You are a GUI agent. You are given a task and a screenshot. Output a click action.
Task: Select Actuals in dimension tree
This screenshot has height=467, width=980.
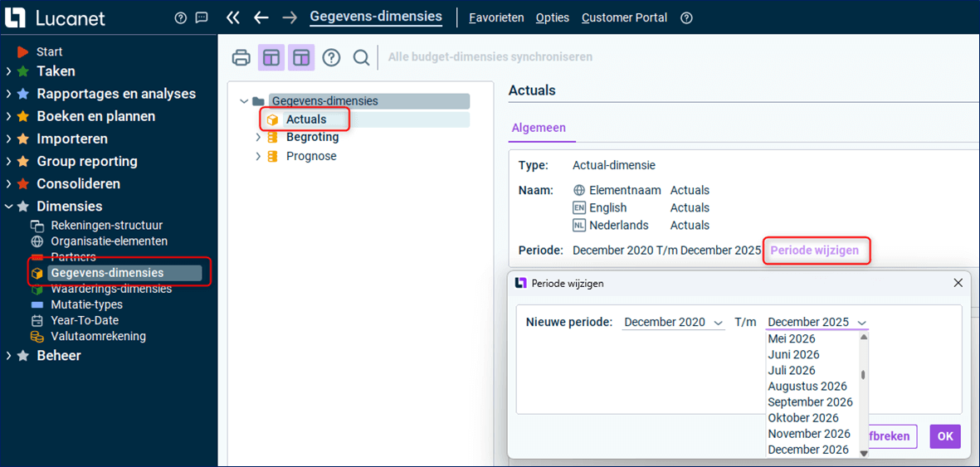click(305, 119)
